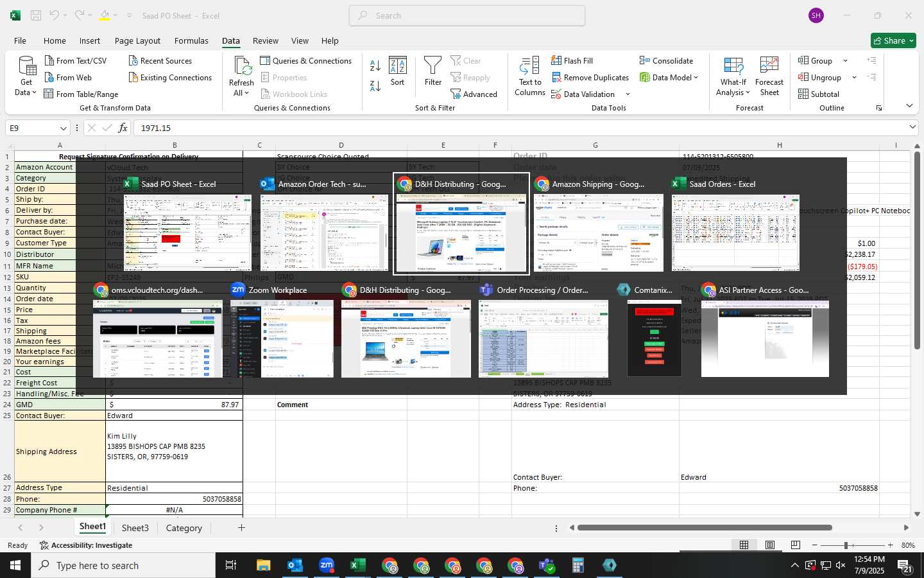Expand Data Model dropdown

coord(696,77)
